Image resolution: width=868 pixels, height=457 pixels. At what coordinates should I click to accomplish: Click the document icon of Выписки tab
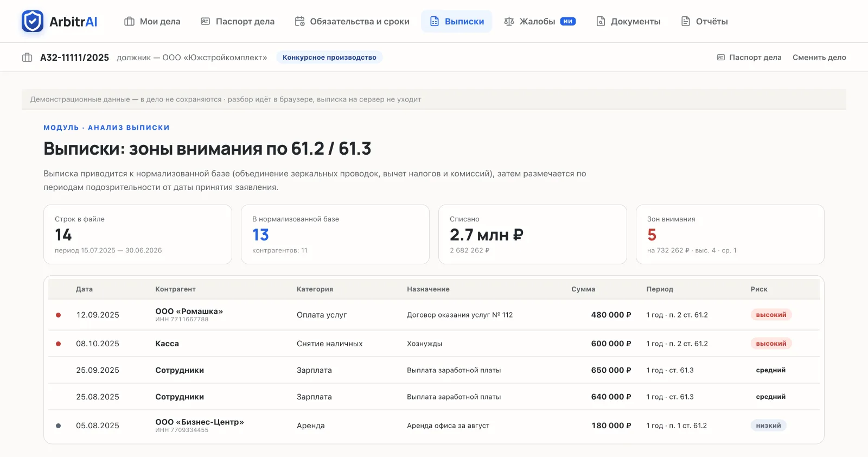click(x=435, y=21)
